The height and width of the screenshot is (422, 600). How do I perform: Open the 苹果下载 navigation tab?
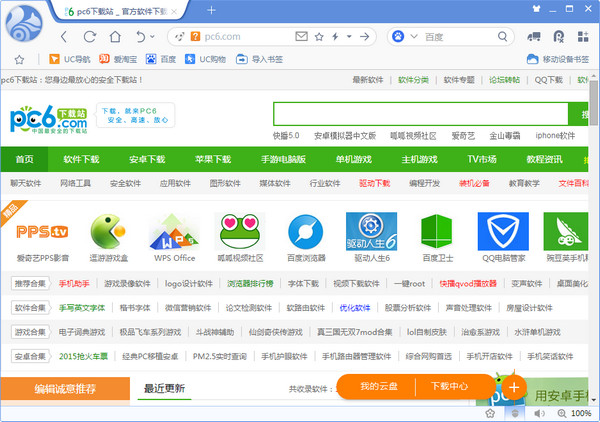point(213,159)
